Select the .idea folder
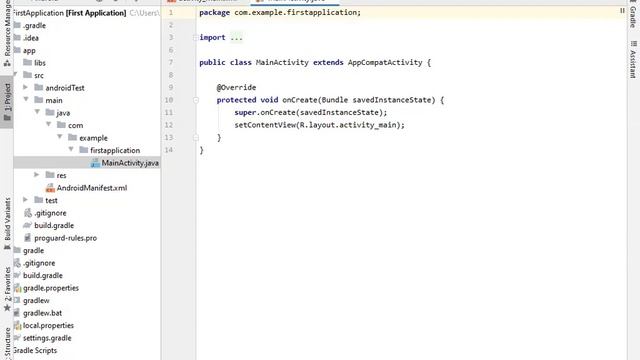 coord(31,38)
